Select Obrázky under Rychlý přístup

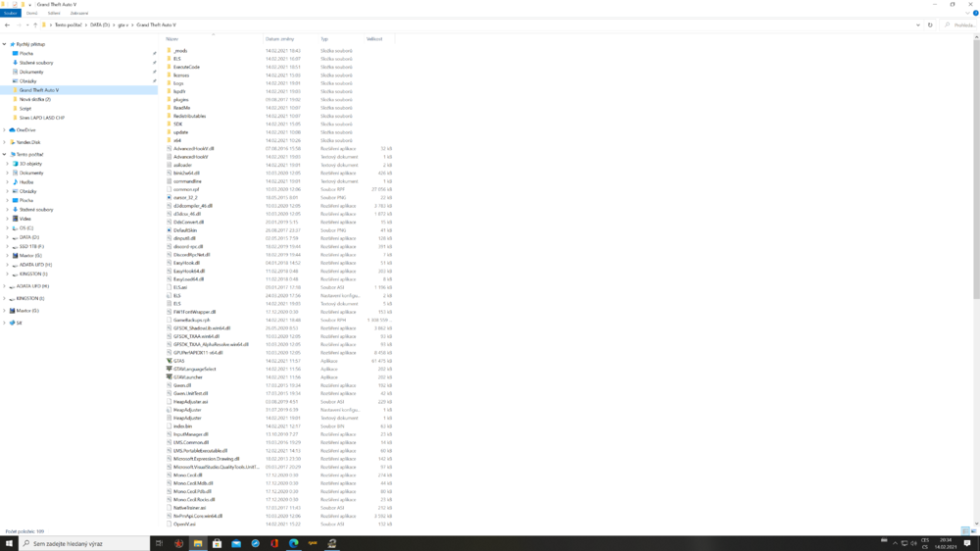pyautogui.click(x=27, y=81)
